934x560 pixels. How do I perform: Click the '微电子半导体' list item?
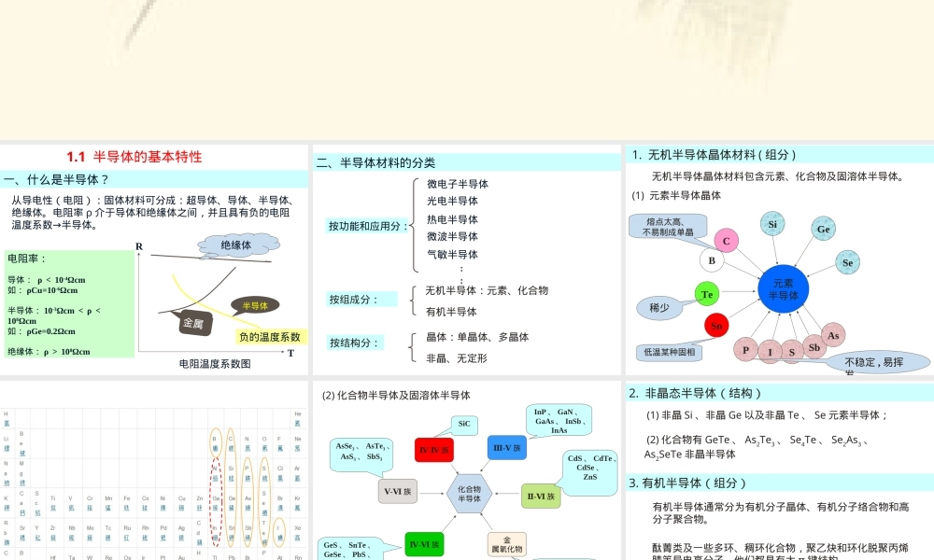pos(458,184)
